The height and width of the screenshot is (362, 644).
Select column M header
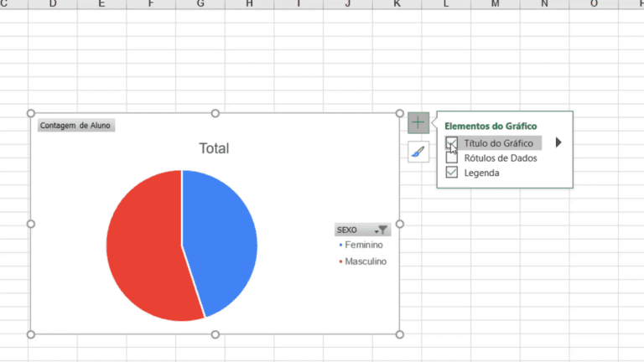tap(496, 4)
